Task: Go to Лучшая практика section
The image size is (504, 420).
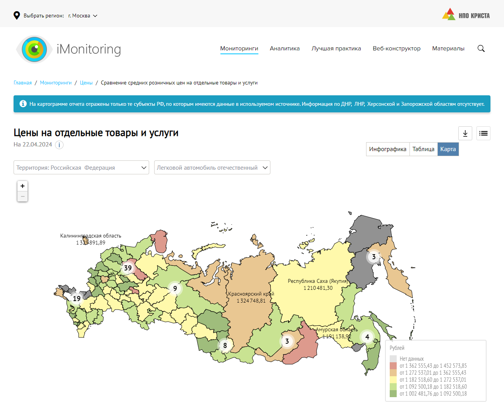Action: point(336,48)
